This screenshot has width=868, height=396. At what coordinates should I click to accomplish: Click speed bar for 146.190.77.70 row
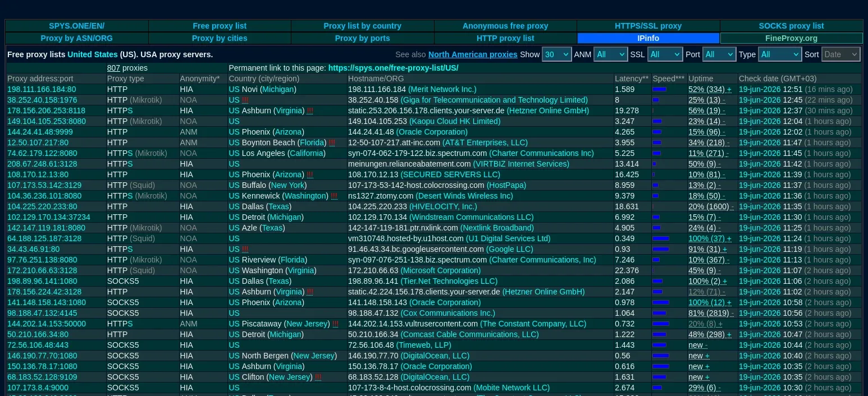click(x=661, y=356)
